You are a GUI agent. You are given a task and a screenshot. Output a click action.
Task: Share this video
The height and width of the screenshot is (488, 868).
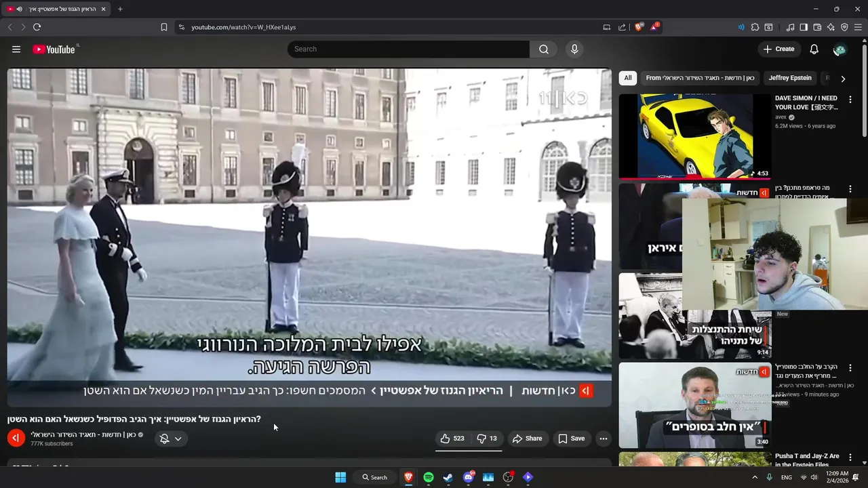click(527, 439)
